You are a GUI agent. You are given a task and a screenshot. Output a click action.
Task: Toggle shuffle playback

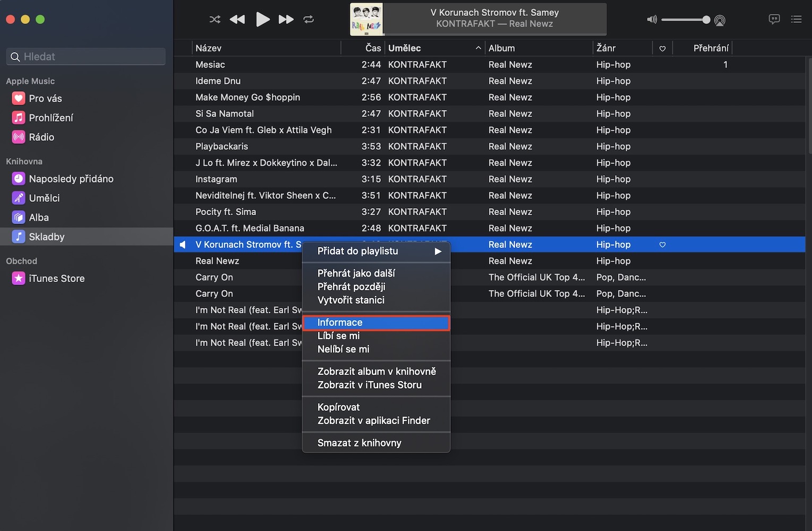pyautogui.click(x=215, y=20)
